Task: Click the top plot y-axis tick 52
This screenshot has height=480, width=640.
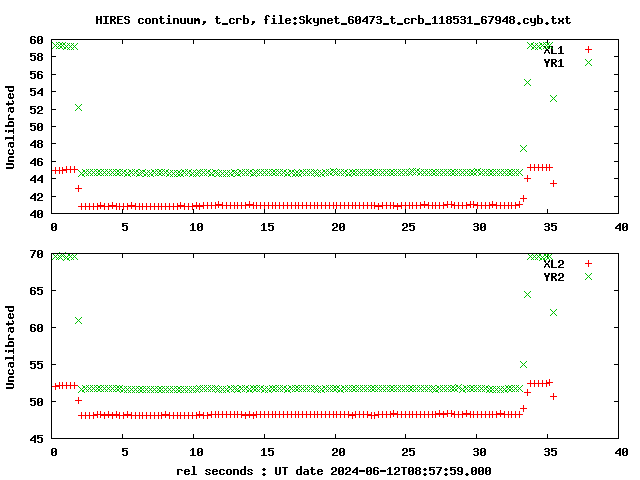Action: [x=36, y=110]
